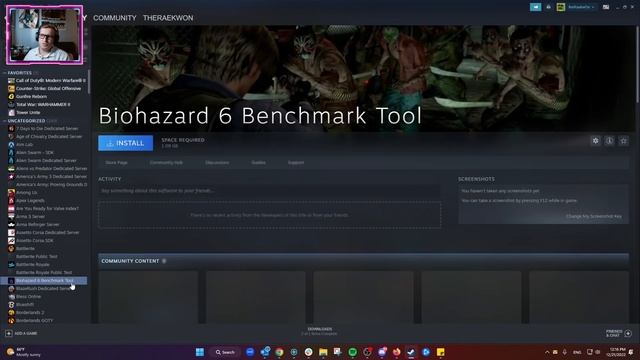The image size is (640, 360).
Task: Click user avatar in top bar
Action: click(561, 7)
